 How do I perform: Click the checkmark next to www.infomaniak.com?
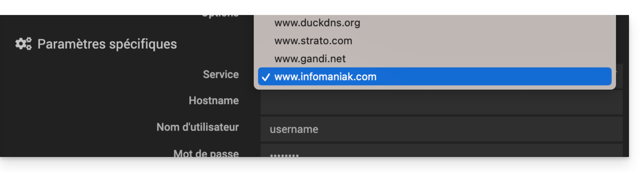coord(266,77)
